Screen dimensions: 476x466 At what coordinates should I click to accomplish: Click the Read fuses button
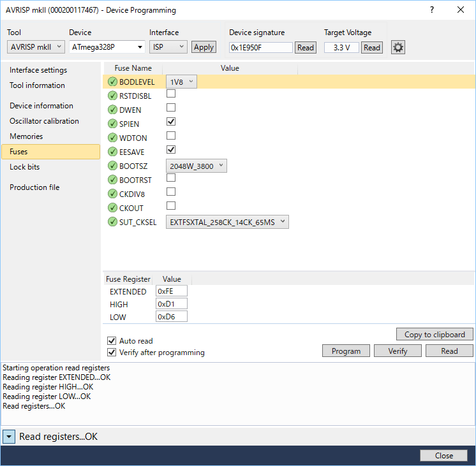[x=449, y=351]
